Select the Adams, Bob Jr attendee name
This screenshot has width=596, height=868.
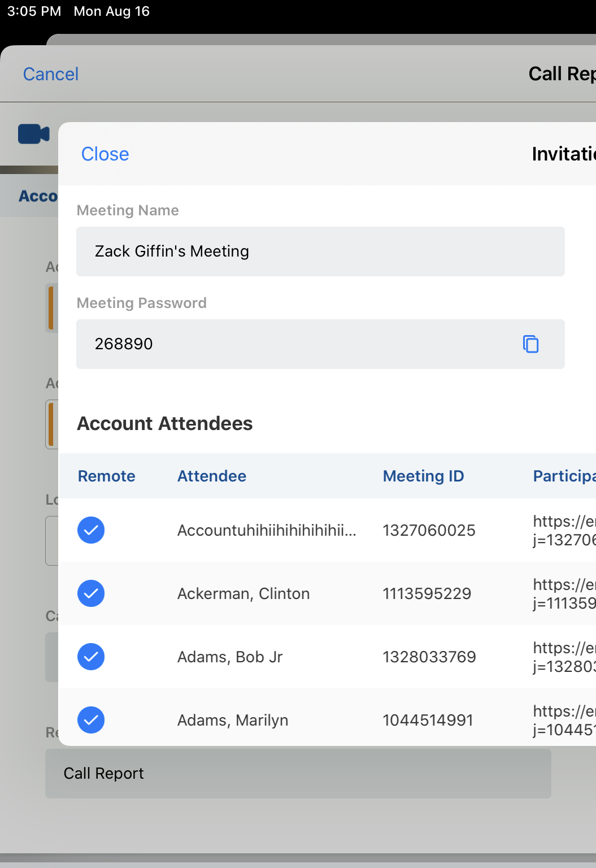tap(230, 657)
